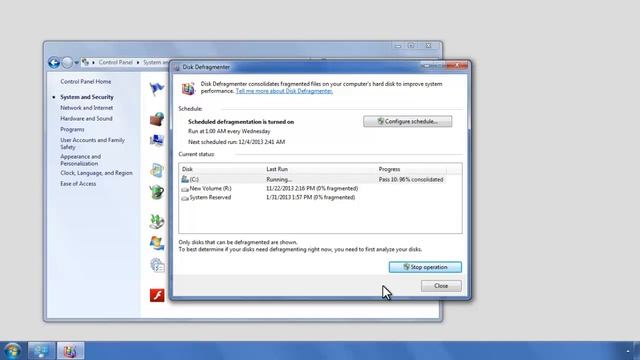640x360 pixels.
Task: Click the Running... status of drive C
Action: (279, 180)
